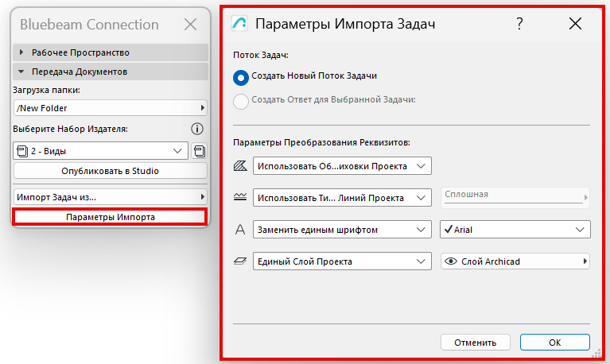610x364 pixels.
Task: Click the hatch fill icon in Параметры Преобразования
Action: tap(240, 166)
